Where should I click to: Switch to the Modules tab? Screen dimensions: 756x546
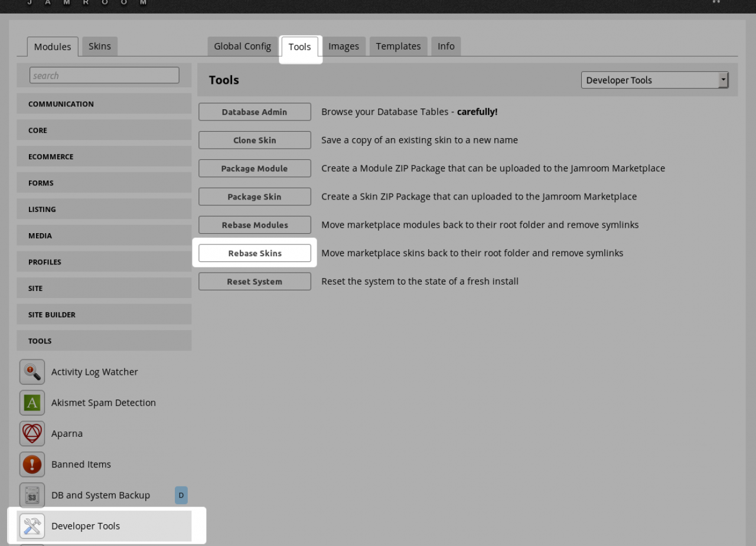tap(53, 47)
